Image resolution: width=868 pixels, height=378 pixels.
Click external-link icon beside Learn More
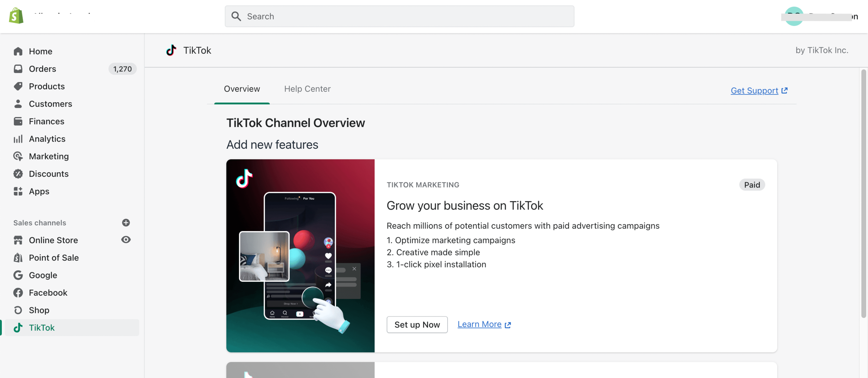tap(508, 325)
